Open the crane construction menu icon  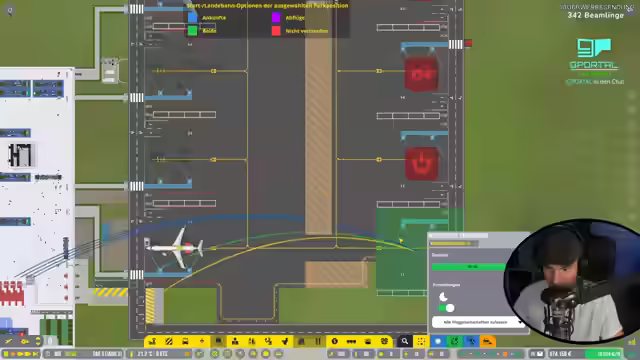(x=152, y=341)
